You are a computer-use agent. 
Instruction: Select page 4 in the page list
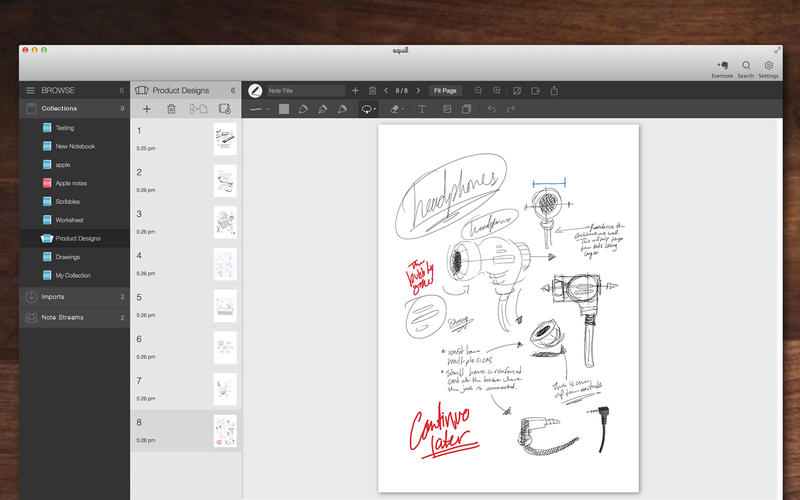(186, 264)
